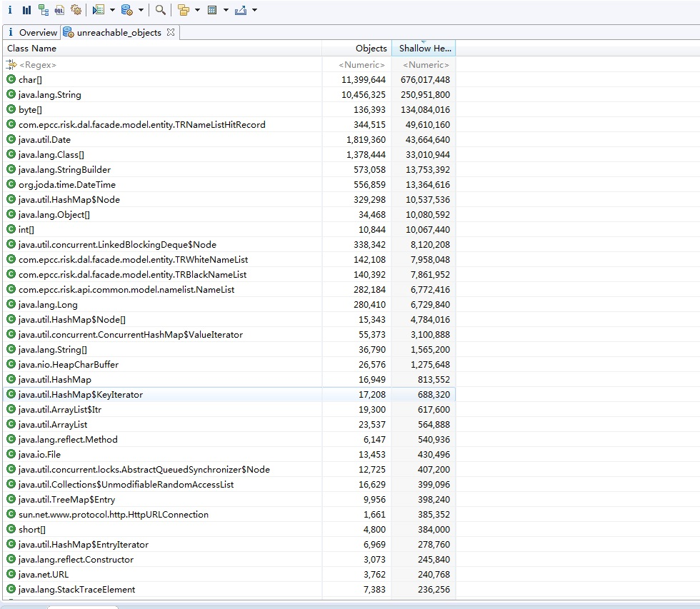Select the java.lang.StackTraceElement row

pyautogui.click(x=229, y=590)
